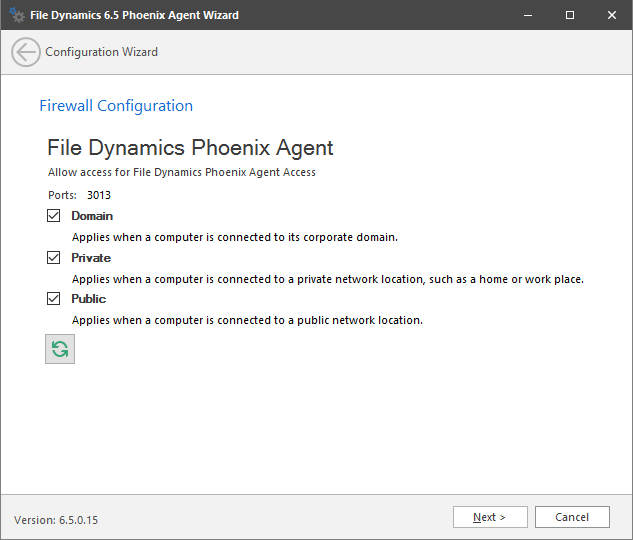The height and width of the screenshot is (540, 633).
Task: Uncheck the Domain profile checkbox
Action: (x=53, y=216)
